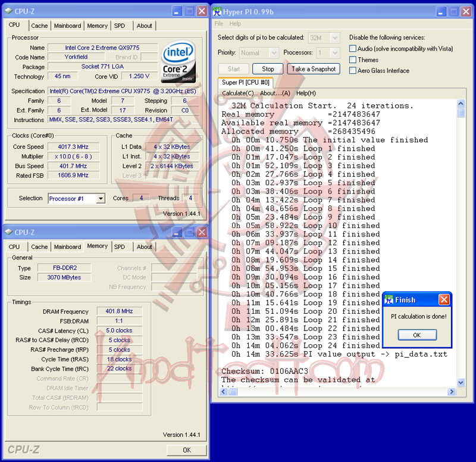Click the Checksum: 0106AAC3 line
476x462 pixels.
coord(264,371)
